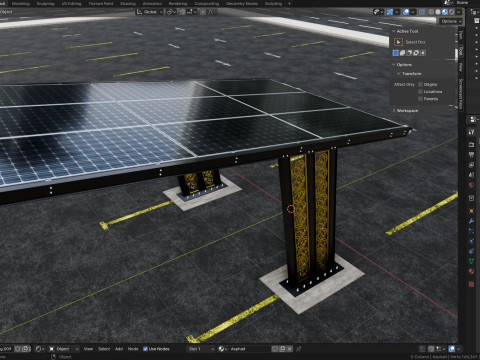Toggle Snap magnet in viewport header

pyautogui.click(x=182, y=12)
